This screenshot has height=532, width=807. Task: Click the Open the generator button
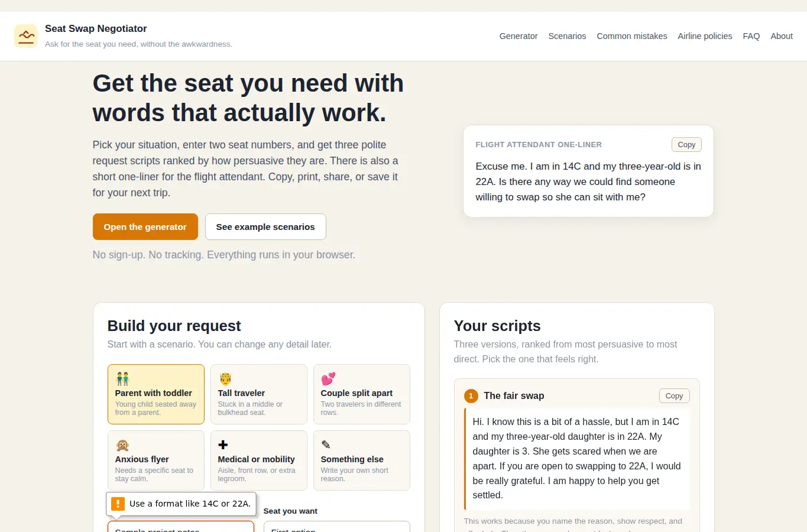point(145,227)
